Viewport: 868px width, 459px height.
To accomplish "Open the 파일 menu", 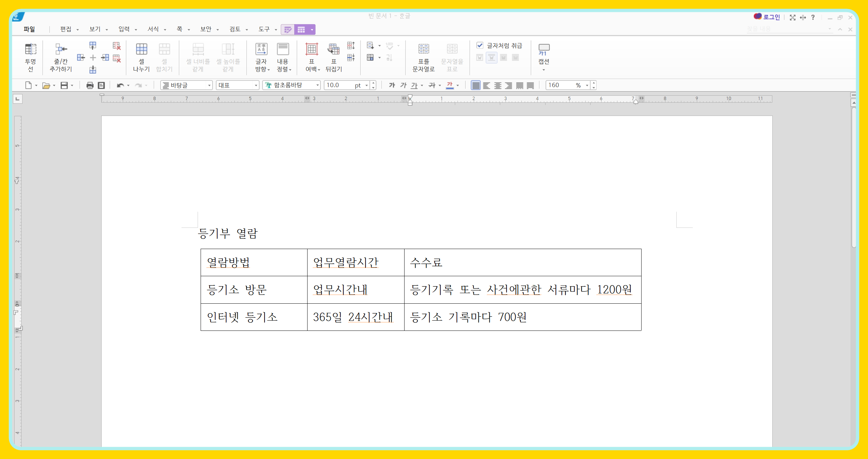I will tap(29, 29).
